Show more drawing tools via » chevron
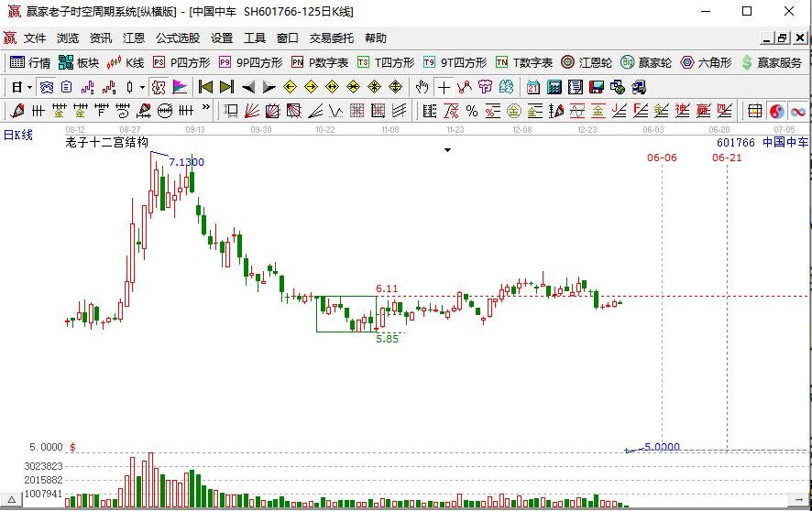This screenshot has width=812, height=511. click(x=206, y=107)
